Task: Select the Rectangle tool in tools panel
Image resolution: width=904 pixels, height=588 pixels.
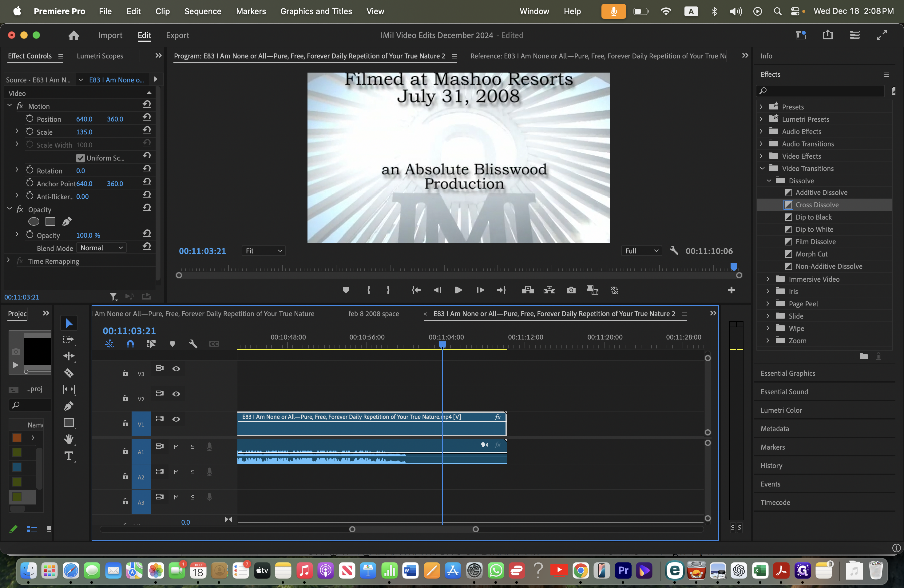Action: point(69,423)
